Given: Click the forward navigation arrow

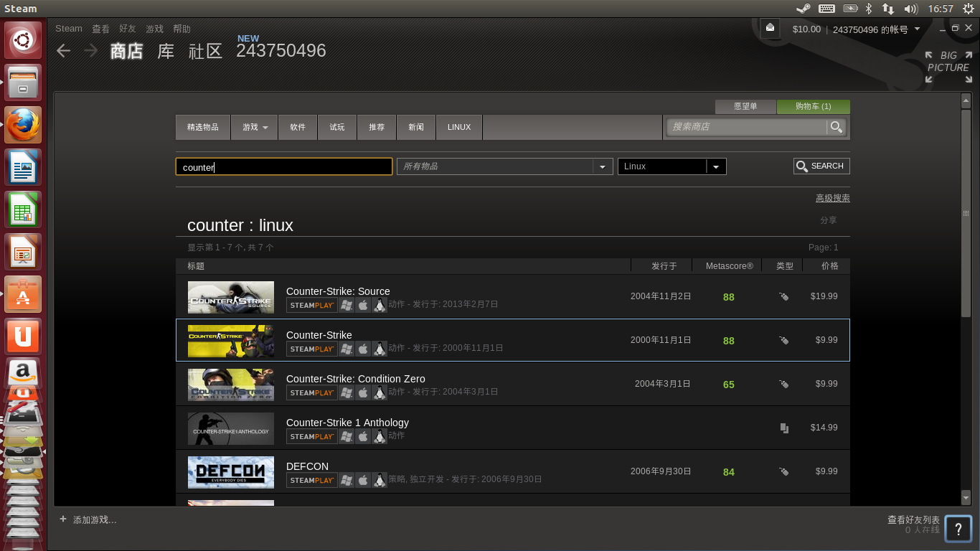Looking at the screenshot, I should click(90, 50).
